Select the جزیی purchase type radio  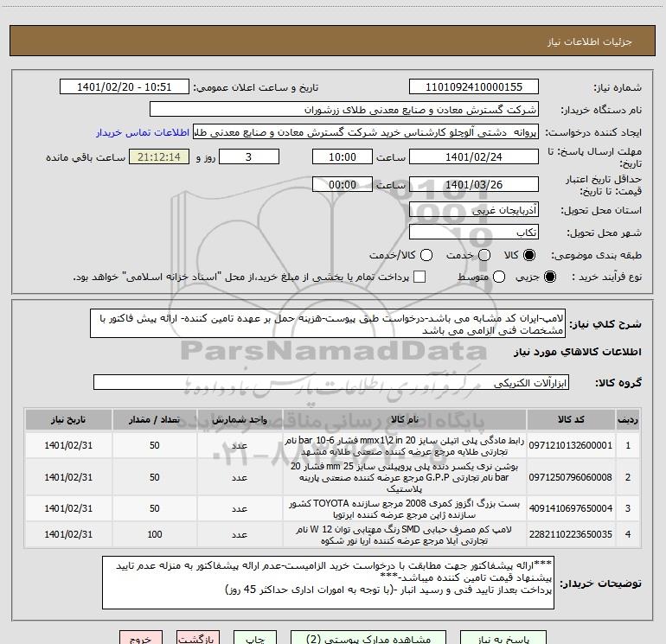pyautogui.click(x=549, y=277)
